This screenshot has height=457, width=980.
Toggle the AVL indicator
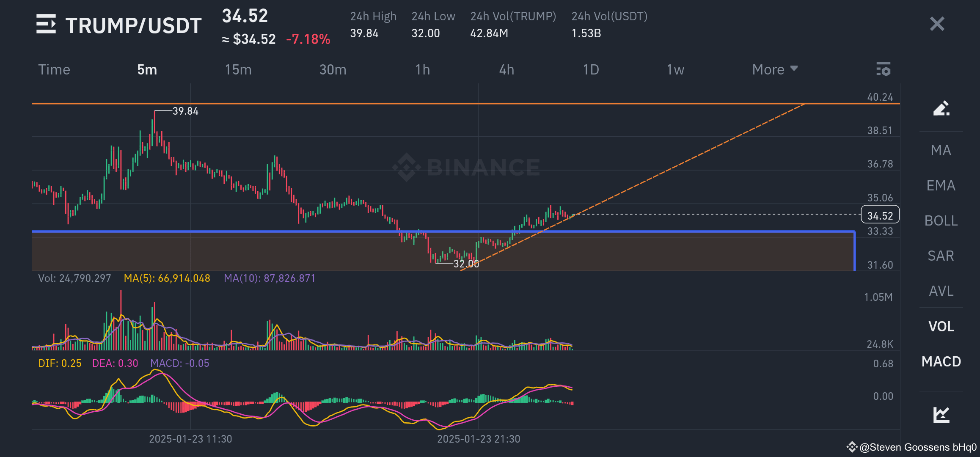(941, 291)
